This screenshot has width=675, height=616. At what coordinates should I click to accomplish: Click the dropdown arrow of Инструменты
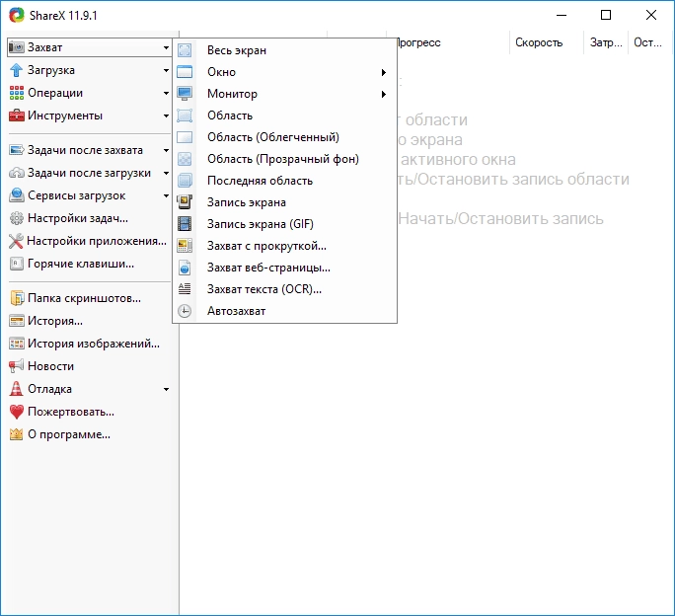166,115
